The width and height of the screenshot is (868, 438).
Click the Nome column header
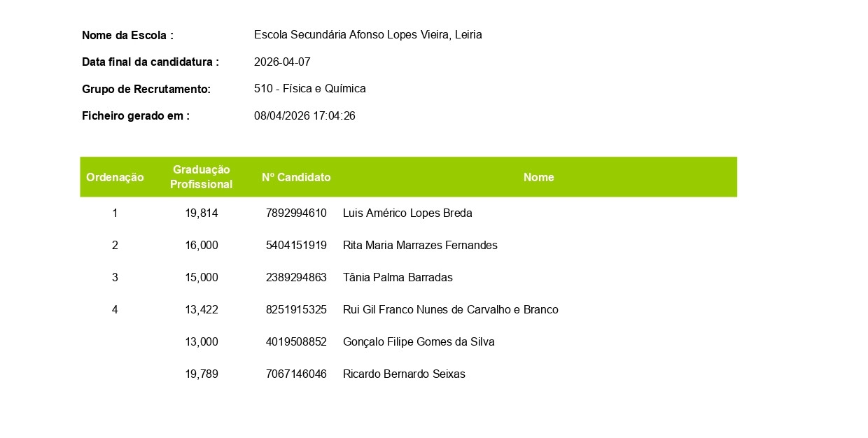(x=539, y=178)
